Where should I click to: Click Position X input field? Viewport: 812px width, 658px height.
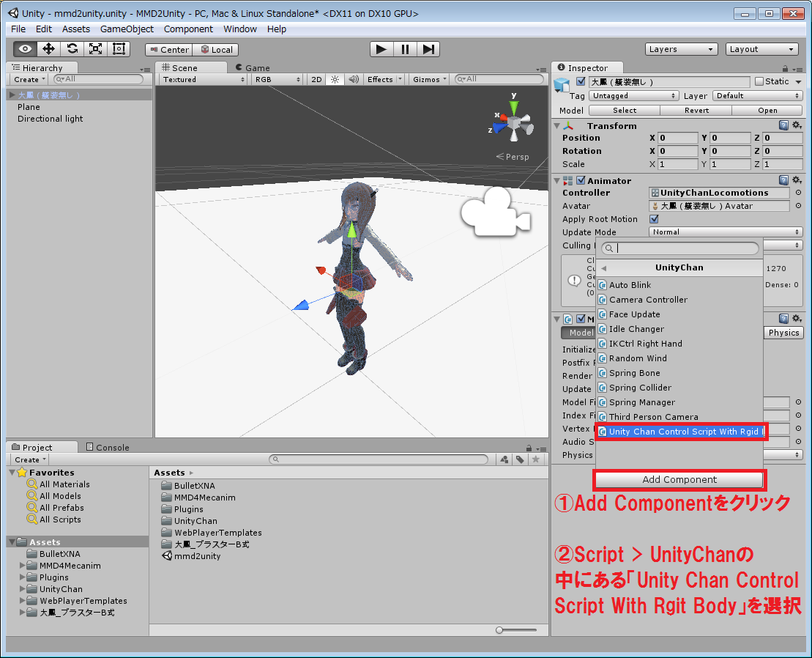coord(678,138)
